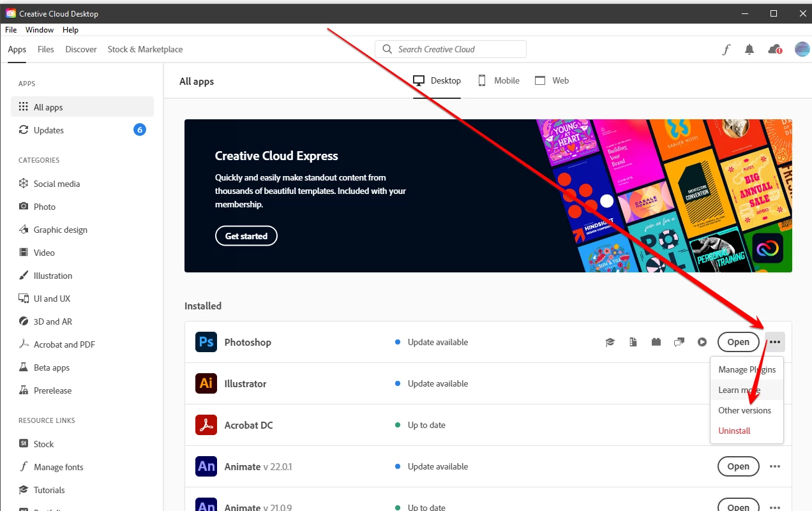The image size is (812, 511).
Task: Click the Animate v 22.0.1 app icon
Action: point(206,466)
